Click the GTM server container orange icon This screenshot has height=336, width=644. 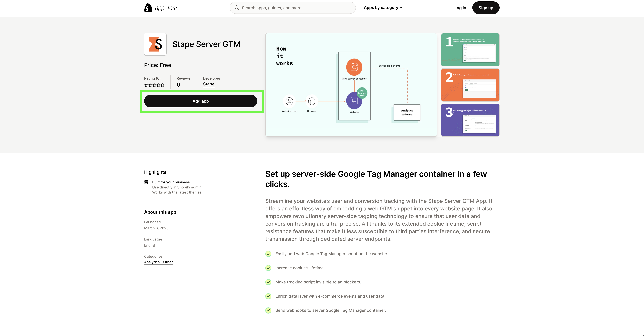click(x=354, y=67)
